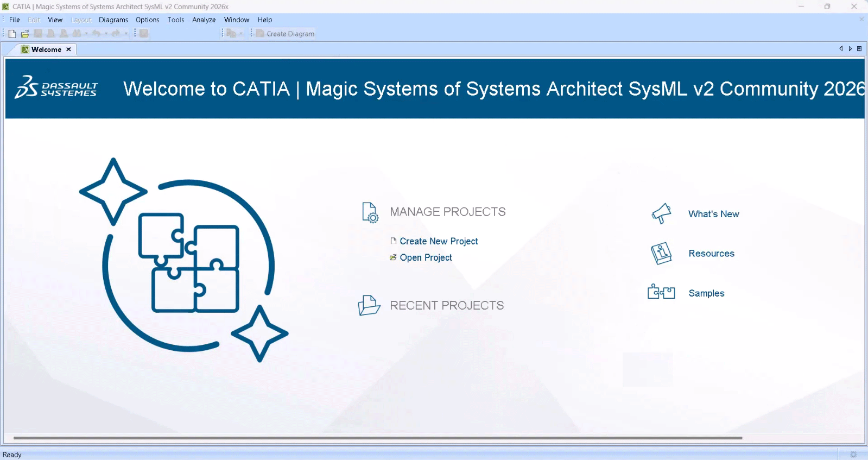Click the Recent Projects folder icon
This screenshot has height=460, width=868.
pos(369,305)
